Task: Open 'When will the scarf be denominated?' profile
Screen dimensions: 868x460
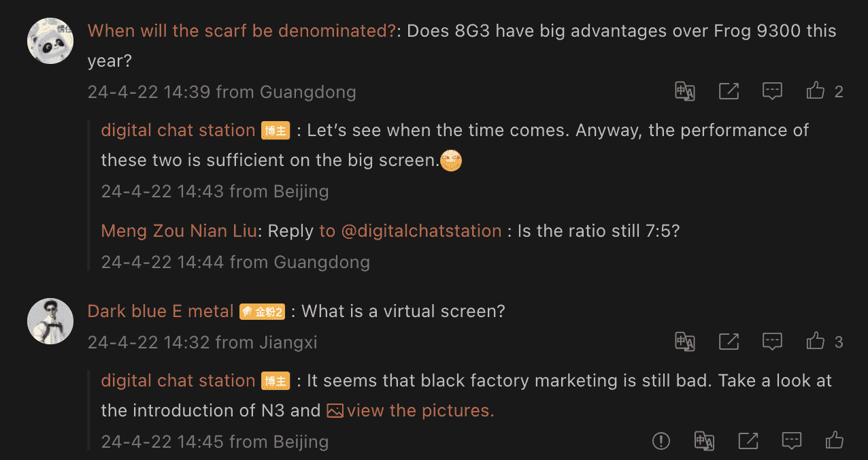Action: coord(241,31)
